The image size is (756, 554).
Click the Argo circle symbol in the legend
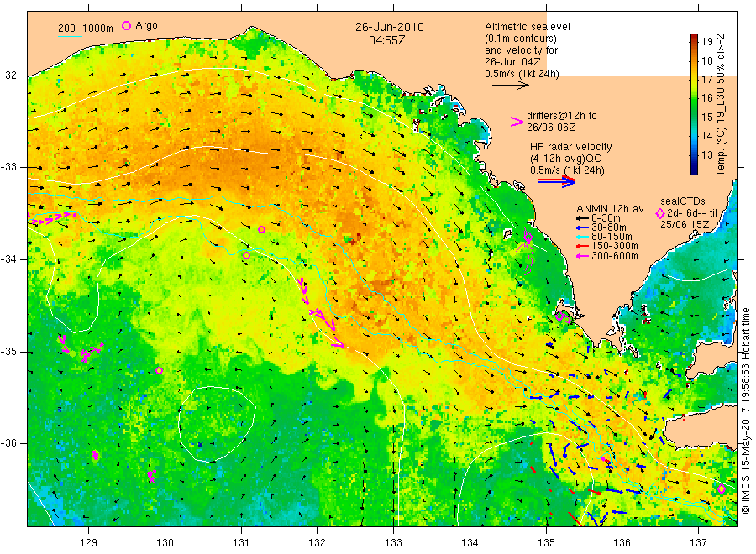coord(126,25)
